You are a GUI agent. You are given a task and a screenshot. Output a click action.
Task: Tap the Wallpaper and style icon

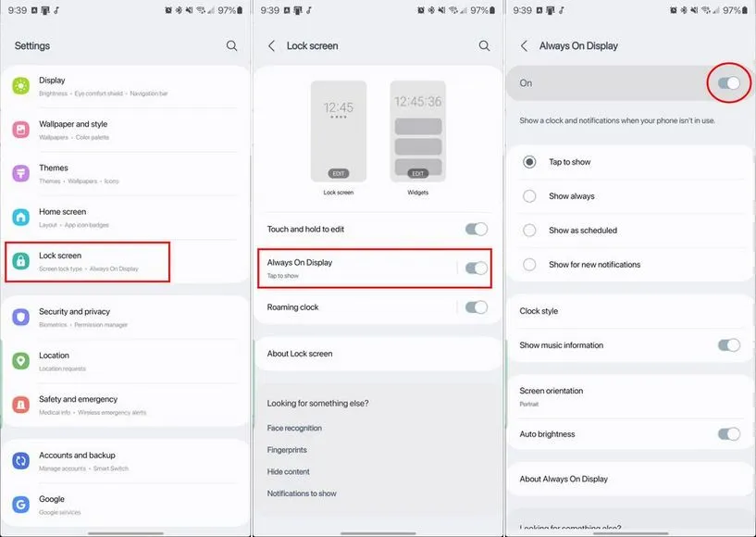20,130
